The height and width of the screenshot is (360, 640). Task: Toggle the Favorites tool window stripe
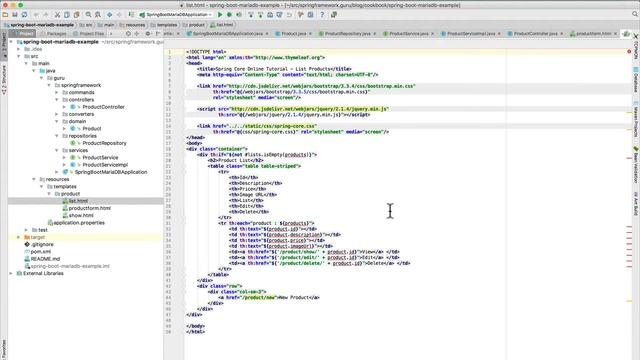(4, 348)
